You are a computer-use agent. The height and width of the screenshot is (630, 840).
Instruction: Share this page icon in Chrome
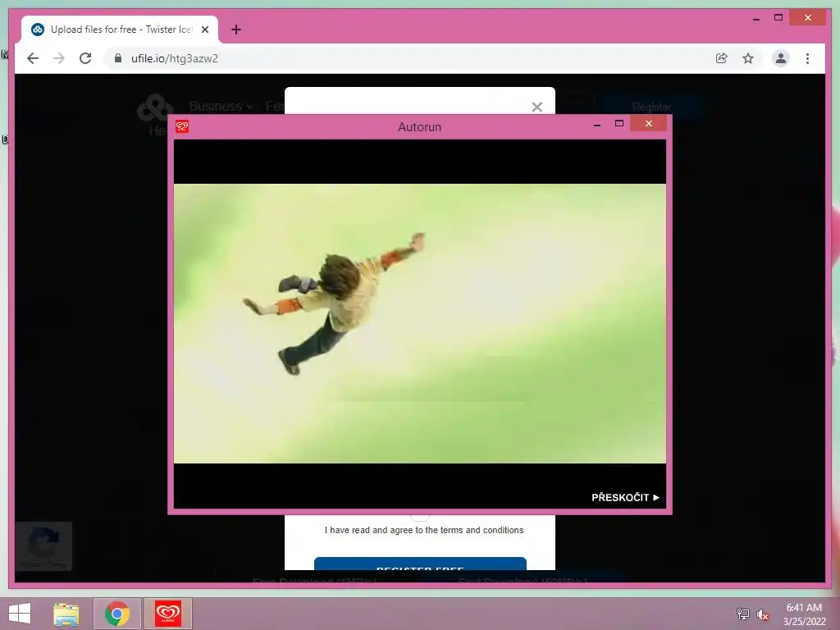722,58
